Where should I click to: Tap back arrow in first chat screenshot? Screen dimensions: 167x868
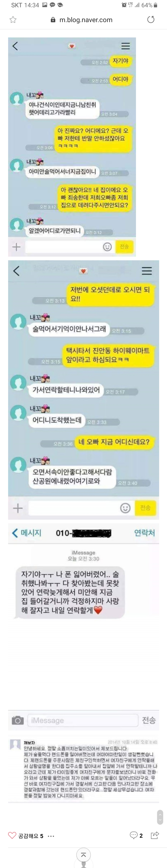[15, 46]
